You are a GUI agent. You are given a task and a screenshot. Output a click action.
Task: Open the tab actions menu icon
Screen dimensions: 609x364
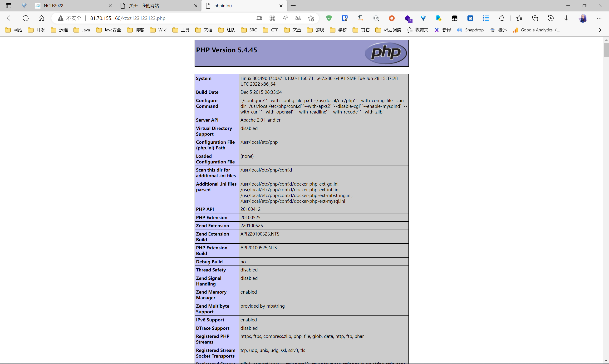click(8, 6)
